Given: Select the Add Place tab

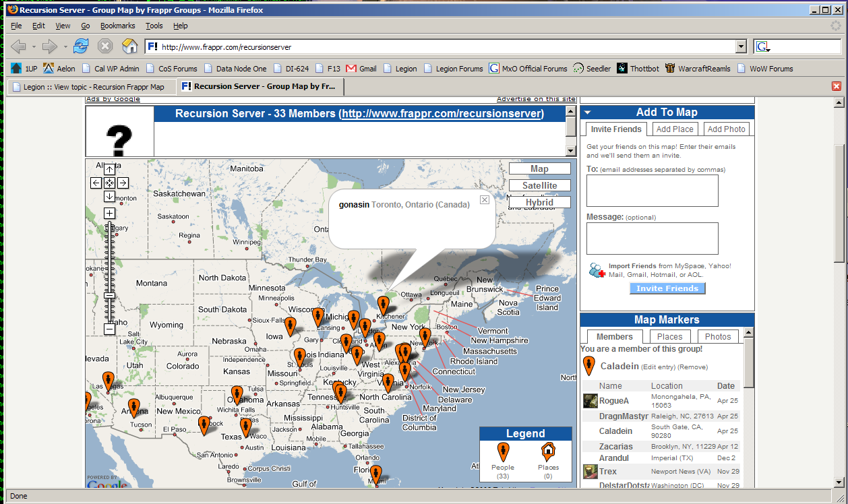Looking at the screenshot, I should (x=675, y=129).
